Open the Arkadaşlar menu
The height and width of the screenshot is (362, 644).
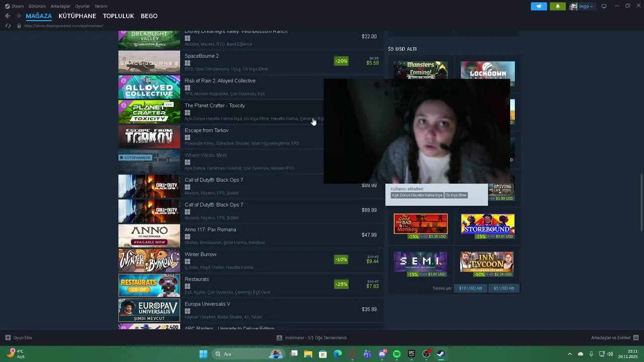click(x=60, y=7)
